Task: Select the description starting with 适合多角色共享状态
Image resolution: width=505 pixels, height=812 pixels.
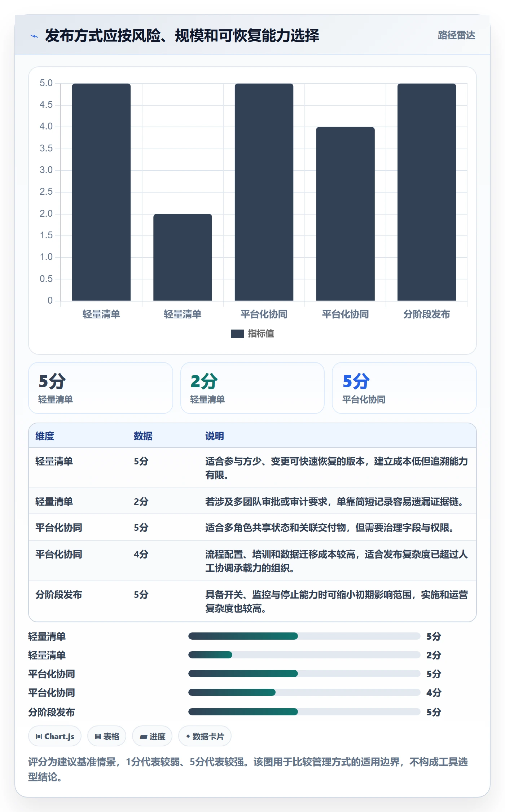Action: click(330, 528)
